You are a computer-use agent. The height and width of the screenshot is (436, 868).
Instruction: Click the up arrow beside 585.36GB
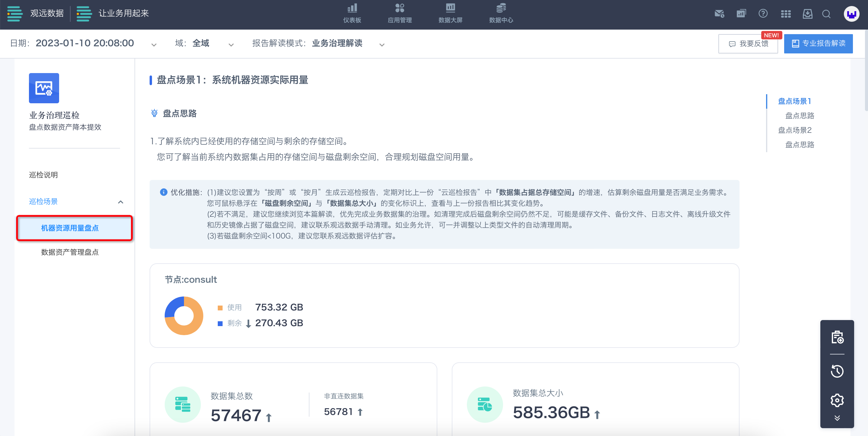point(597,414)
